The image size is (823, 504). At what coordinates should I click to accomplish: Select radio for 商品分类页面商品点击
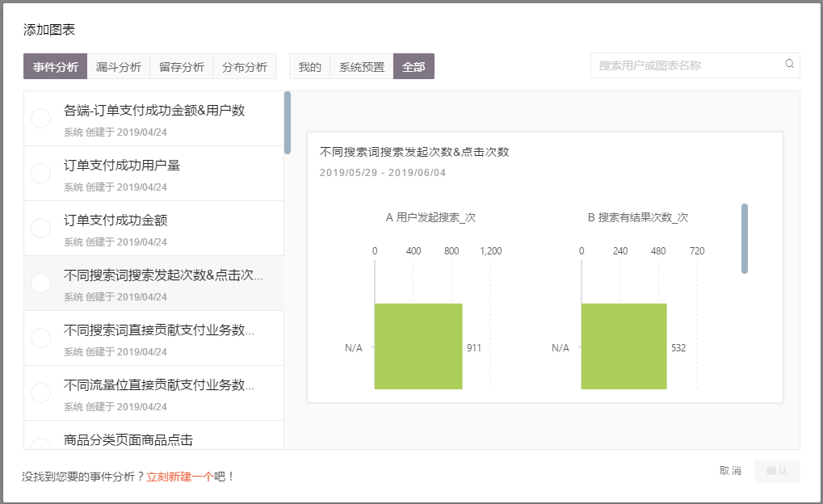[x=40, y=443]
